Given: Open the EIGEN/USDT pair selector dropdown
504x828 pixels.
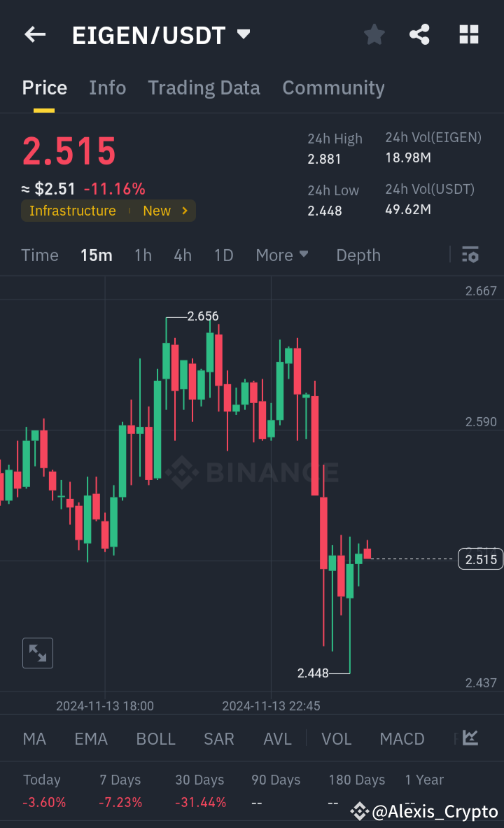Looking at the screenshot, I should coord(242,34).
